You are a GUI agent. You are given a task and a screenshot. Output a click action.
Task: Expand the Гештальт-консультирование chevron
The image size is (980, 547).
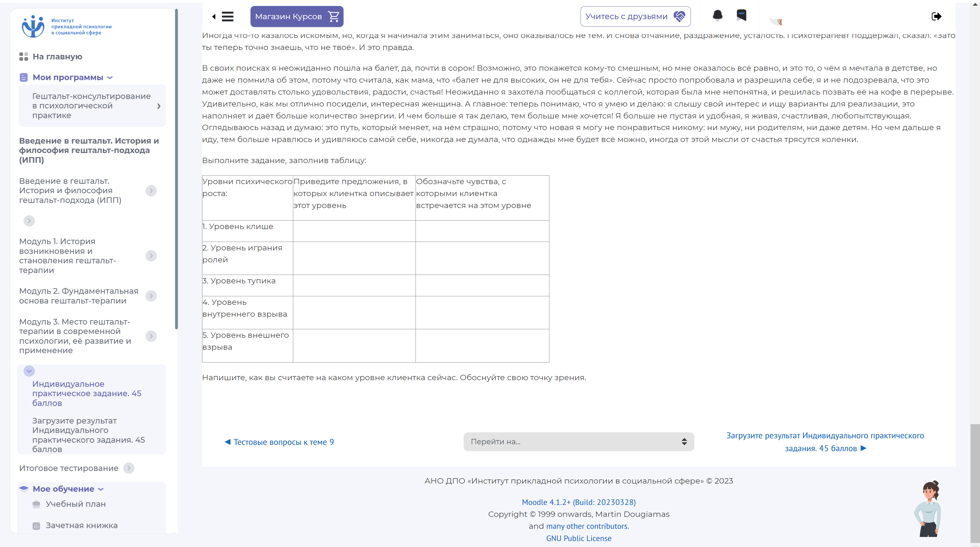point(159,106)
